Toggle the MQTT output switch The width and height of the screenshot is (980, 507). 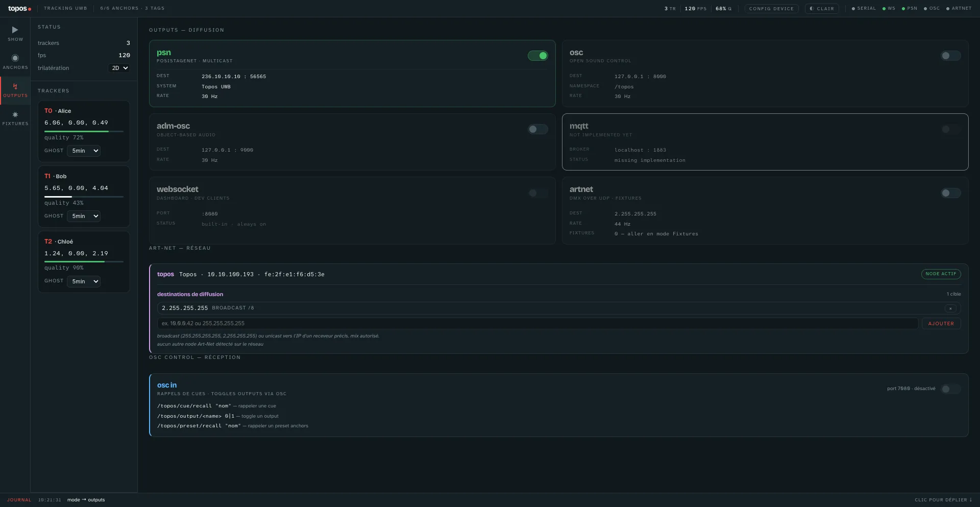pyautogui.click(x=951, y=129)
